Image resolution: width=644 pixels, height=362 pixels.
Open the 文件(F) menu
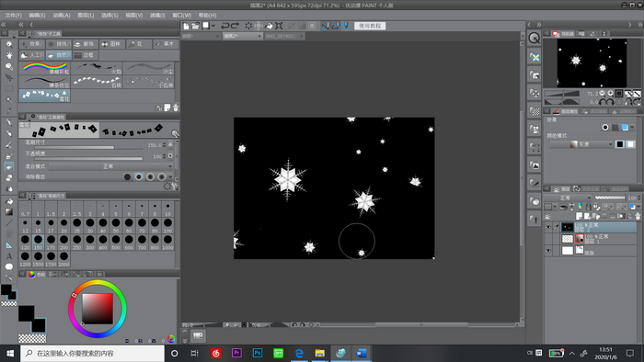coord(14,16)
